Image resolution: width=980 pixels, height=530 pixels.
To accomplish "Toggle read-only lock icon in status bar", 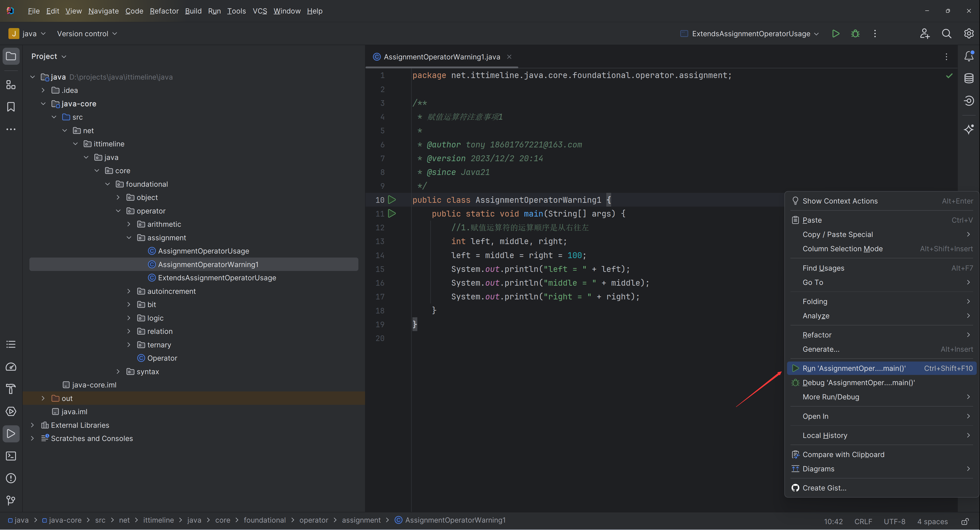I will tap(965, 521).
